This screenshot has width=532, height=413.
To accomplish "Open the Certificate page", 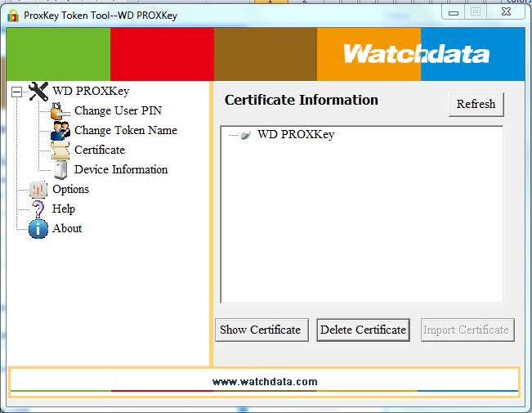I will coord(100,150).
